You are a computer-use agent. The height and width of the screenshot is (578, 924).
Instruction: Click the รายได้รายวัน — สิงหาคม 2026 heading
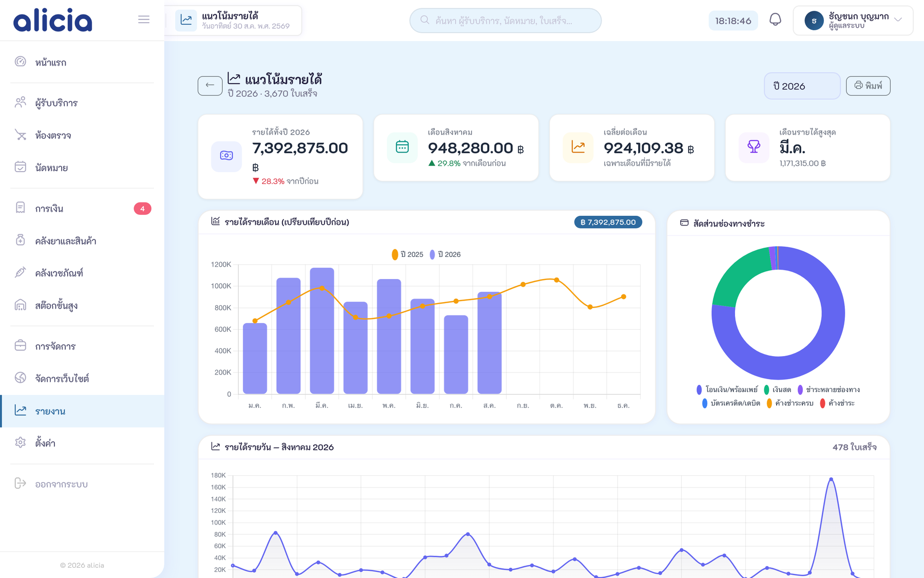279,447
